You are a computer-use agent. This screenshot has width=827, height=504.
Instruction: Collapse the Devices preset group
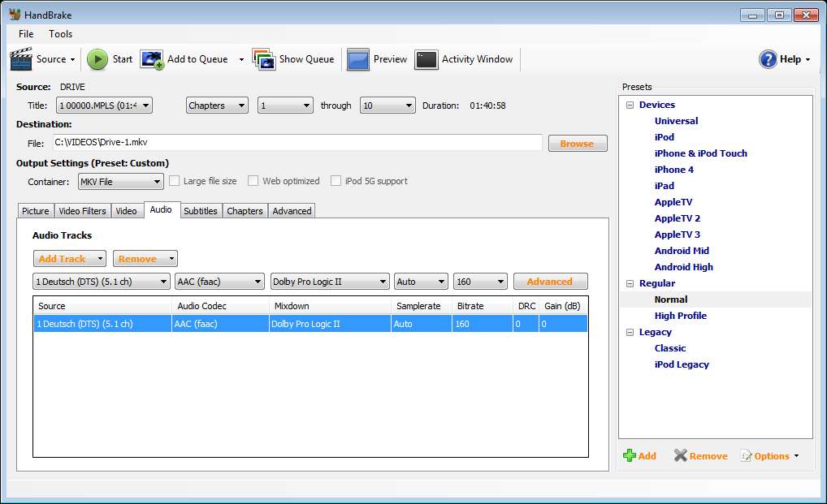(x=630, y=105)
